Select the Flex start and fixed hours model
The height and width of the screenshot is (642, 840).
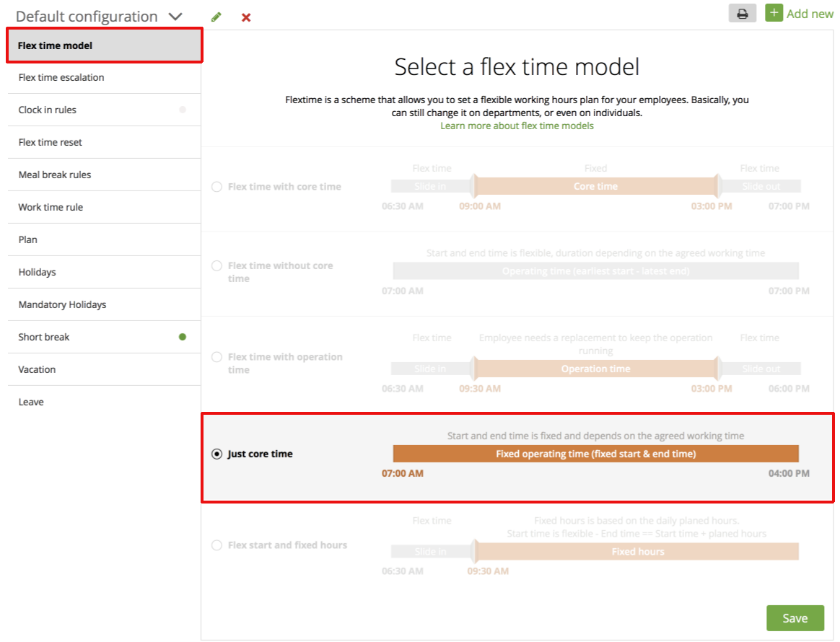(x=216, y=545)
